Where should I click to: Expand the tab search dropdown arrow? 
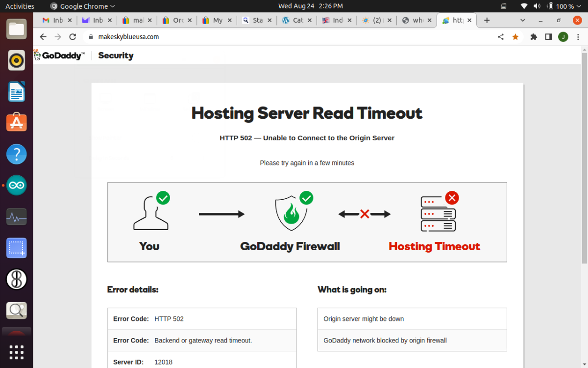click(x=522, y=20)
